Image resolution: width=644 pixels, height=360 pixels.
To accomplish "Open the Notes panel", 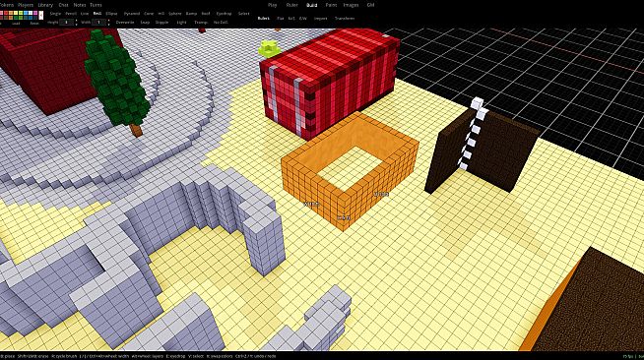I will click(x=80, y=5).
